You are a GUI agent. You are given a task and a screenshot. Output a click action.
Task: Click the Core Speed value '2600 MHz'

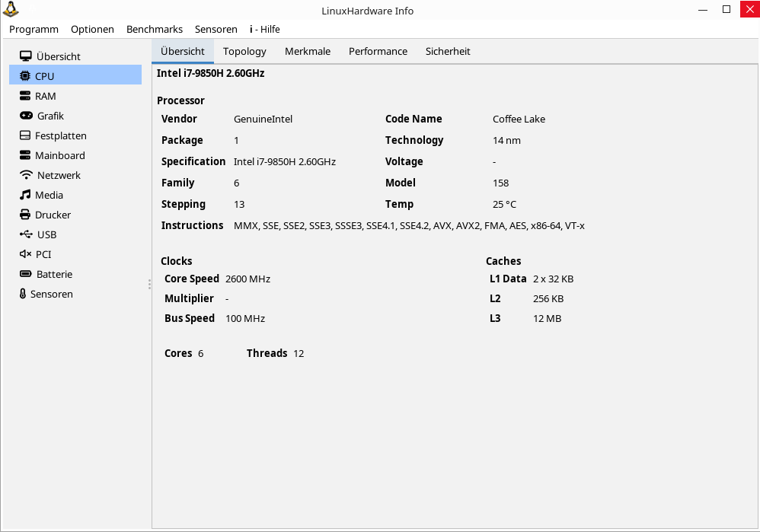click(248, 279)
